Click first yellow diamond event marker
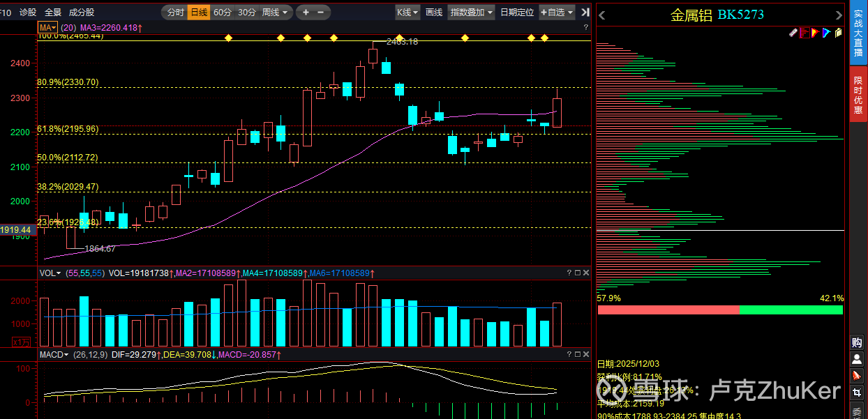Image resolution: width=868 pixels, height=419 pixels. pyautogui.click(x=228, y=38)
